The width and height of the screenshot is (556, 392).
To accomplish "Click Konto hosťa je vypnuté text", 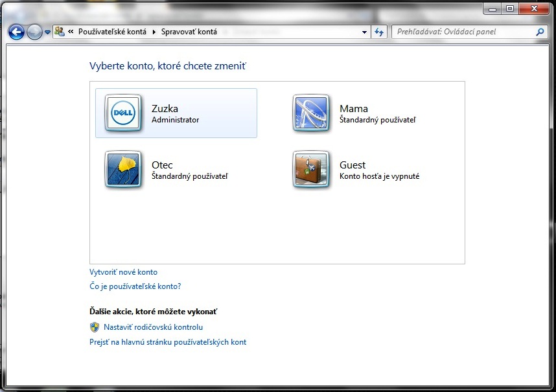I will click(x=379, y=176).
